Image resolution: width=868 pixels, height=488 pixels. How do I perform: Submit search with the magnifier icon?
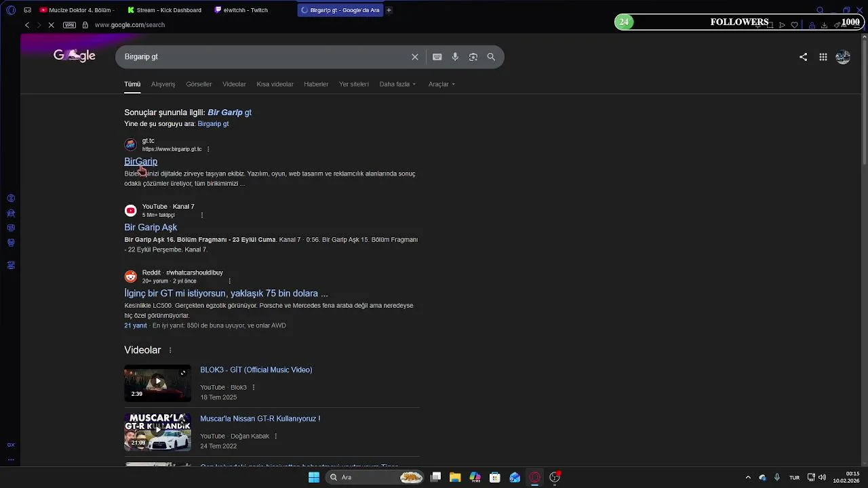pyautogui.click(x=491, y=57)
